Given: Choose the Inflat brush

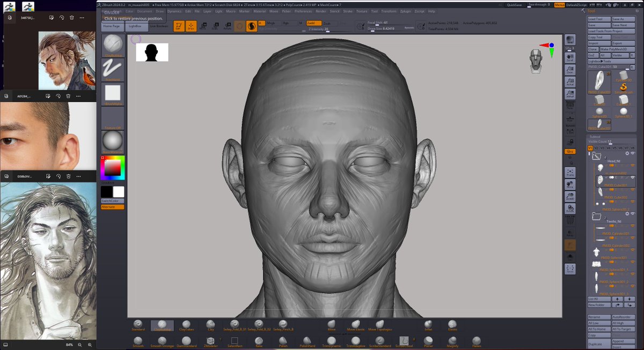Looking at the screenshot, I should point(428,325).
